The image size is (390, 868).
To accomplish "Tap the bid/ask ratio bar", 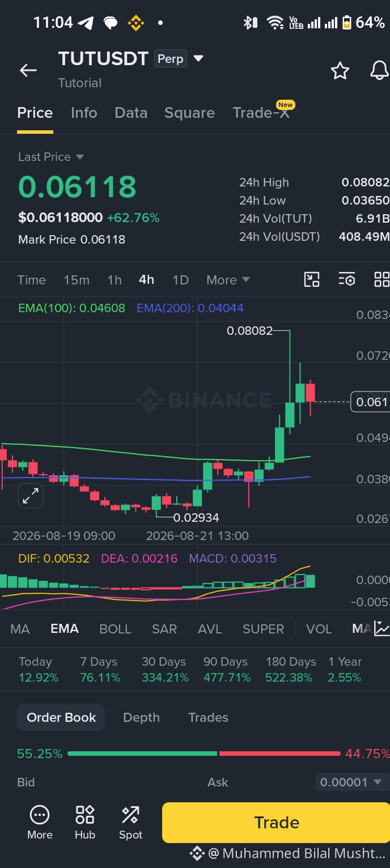I will coord(204,754).
